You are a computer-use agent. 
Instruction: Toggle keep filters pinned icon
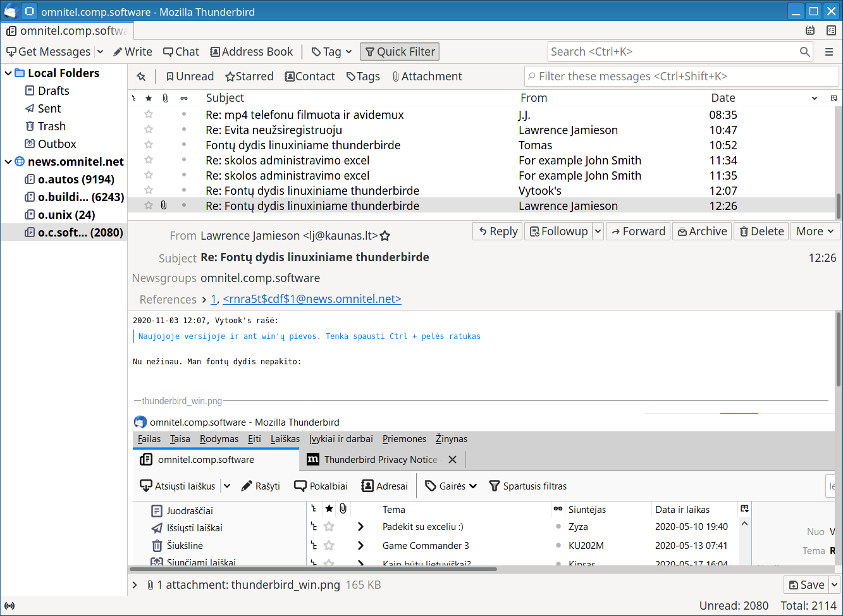click(141, 77)
